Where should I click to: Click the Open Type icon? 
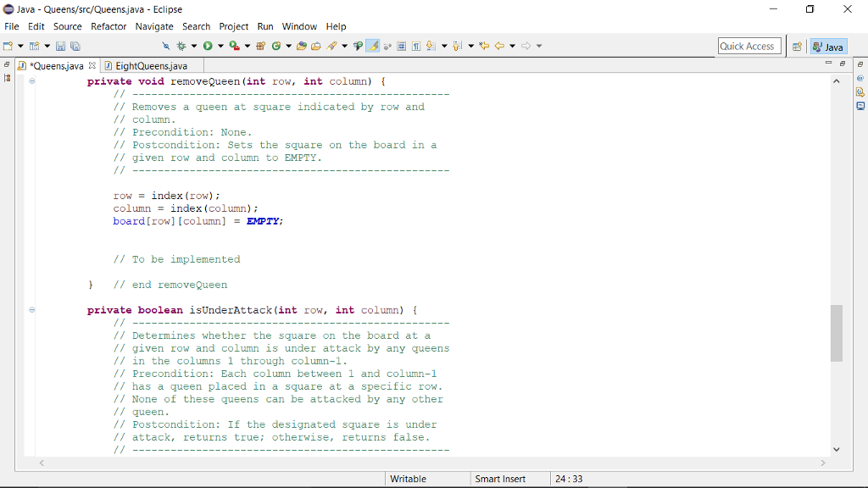pyautogui.click(x=302, y=46)
